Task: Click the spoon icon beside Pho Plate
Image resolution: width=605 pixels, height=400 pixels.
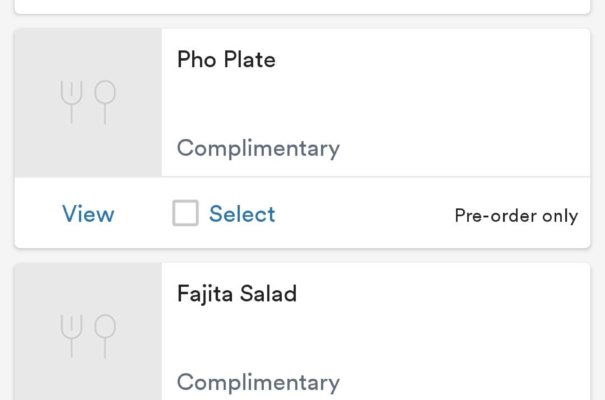Action: pos(105,102)
